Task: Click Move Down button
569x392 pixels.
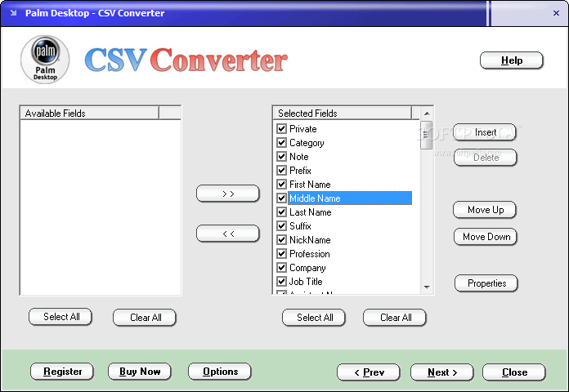Action: 486,237
